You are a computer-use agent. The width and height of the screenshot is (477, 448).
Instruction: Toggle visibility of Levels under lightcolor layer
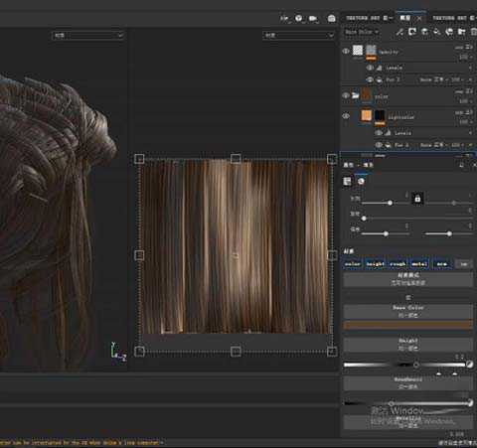[379, 133]
